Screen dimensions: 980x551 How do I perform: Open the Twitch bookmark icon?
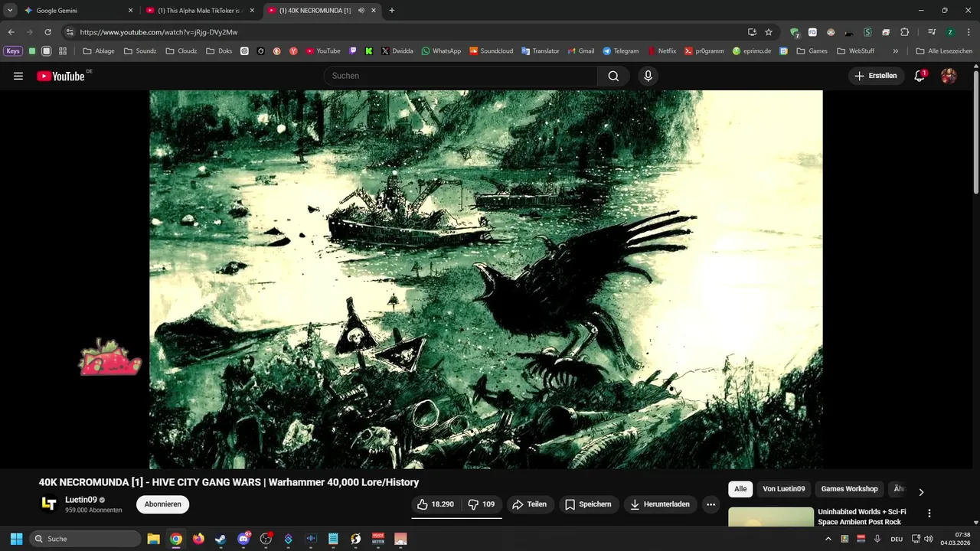[353, 51]
